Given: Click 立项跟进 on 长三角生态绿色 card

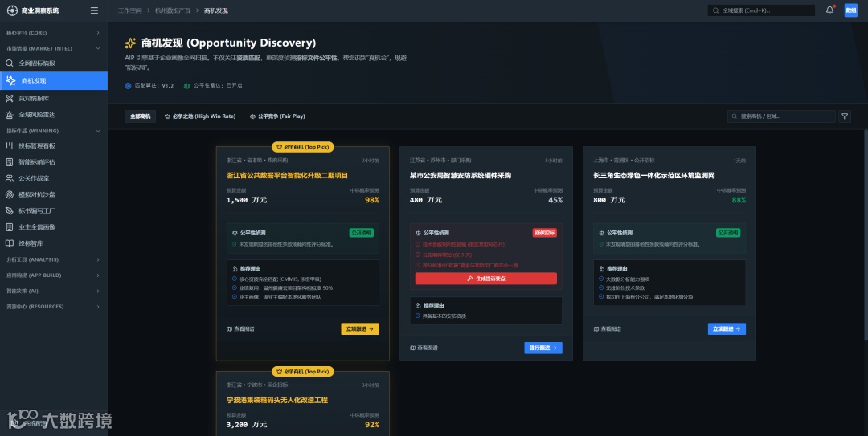Looking at the screenshot, I should click(727, 328).
